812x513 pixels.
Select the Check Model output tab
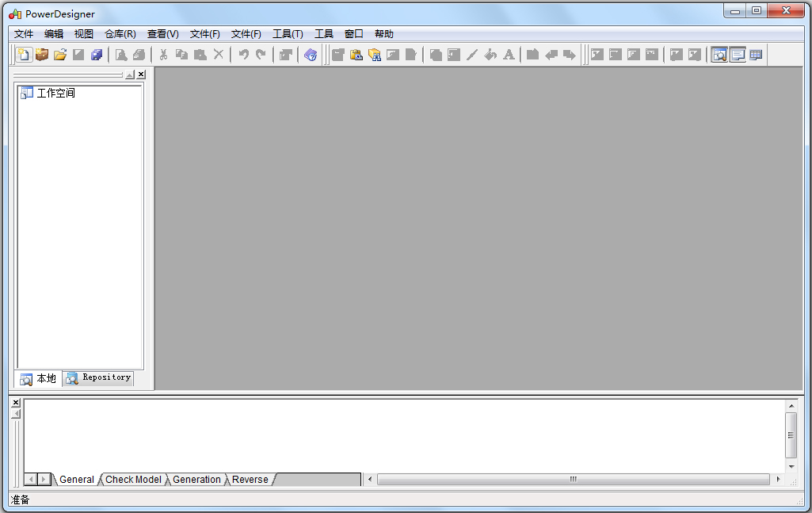[x=133, y=480]
